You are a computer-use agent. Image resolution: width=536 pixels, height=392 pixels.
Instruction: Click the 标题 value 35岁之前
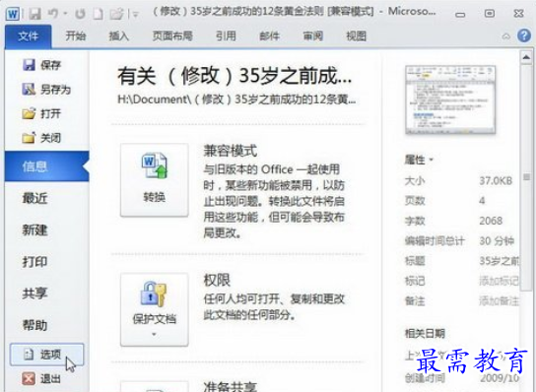point(500,261)
